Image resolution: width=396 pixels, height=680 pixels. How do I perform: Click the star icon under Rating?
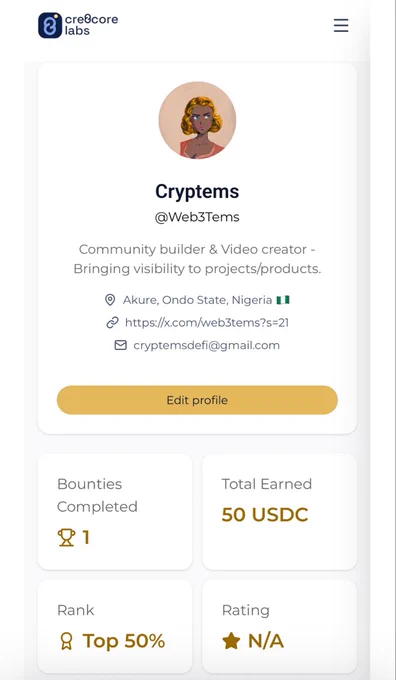231,641
